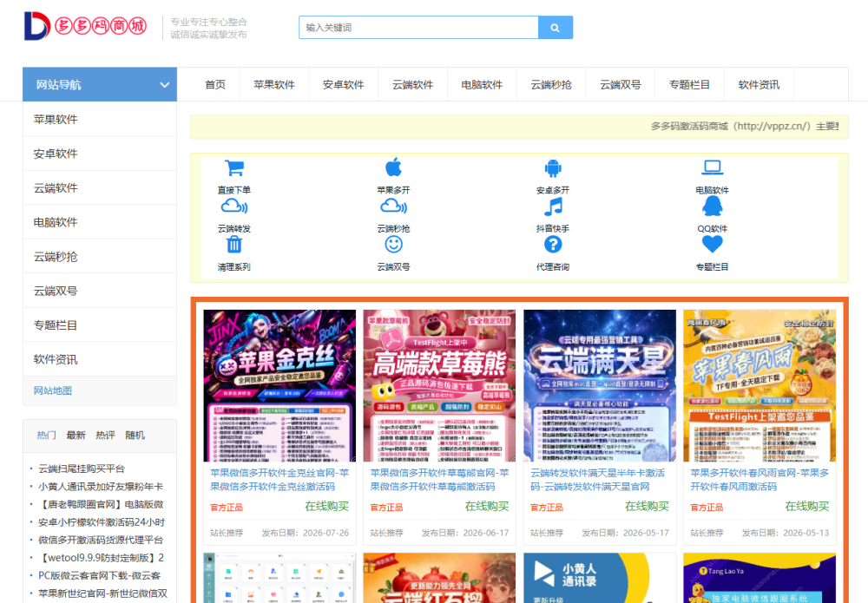
Task: Select 电脑软件 in the left sidebar
Action: (x=100, y=222)
